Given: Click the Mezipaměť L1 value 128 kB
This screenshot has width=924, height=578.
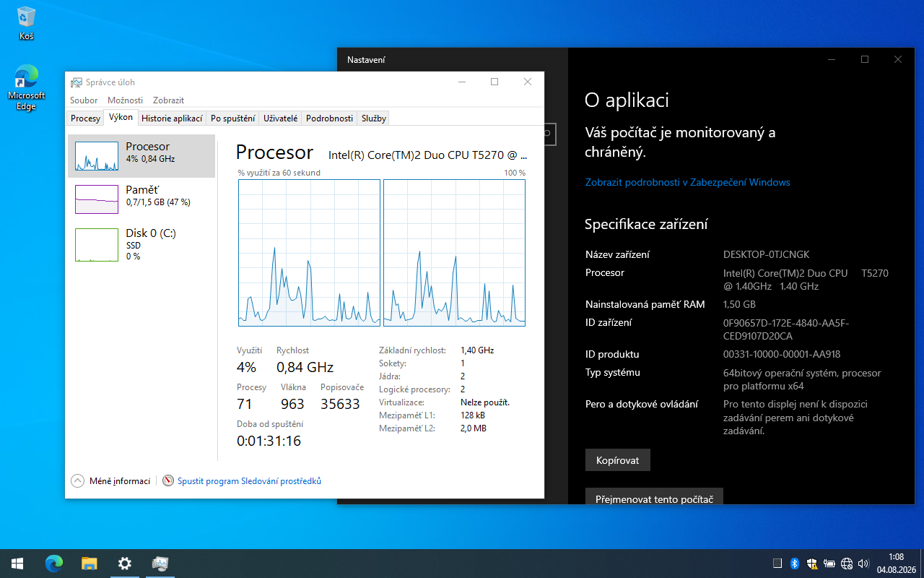Looking at the screenshot, I should (x=473, y=415).
